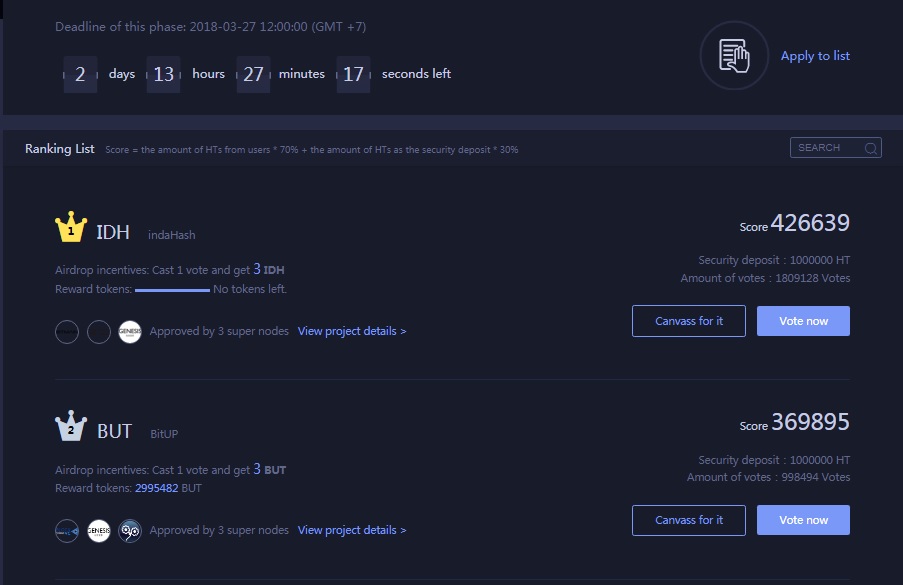Click the IDH reward tokens progress bar
903x585 pixels.
[172, 290]
